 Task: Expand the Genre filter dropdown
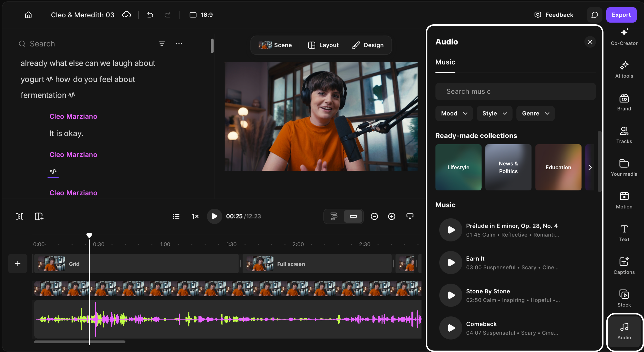[x=536, y=114]
